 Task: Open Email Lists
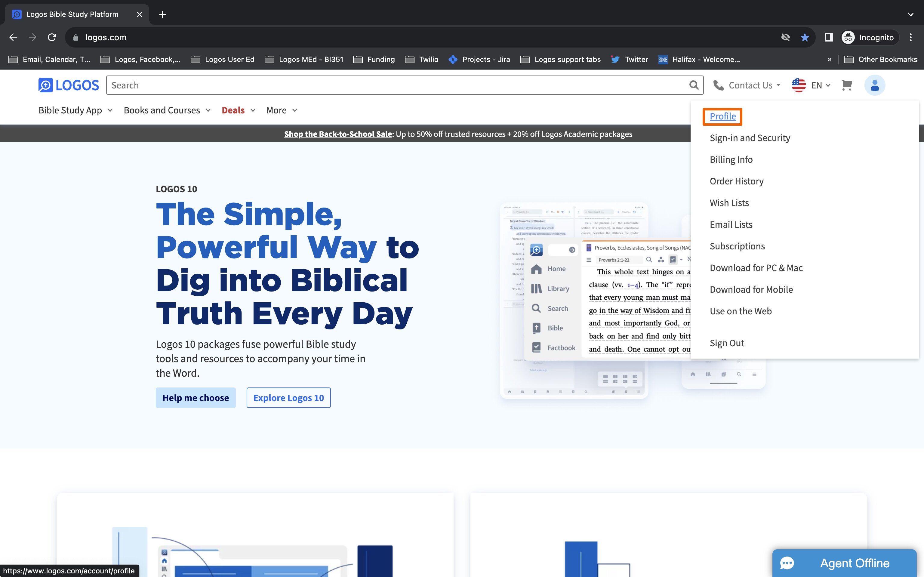pos(731,224)
